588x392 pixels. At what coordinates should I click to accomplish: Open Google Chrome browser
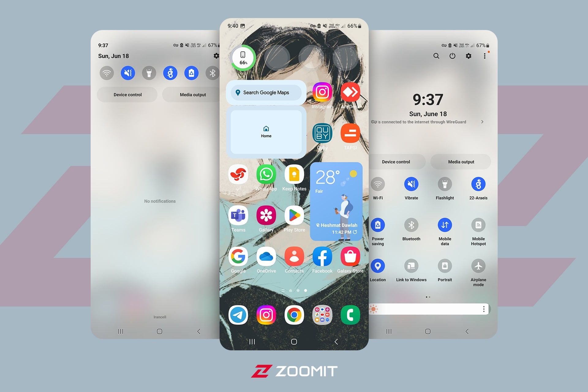pos(294,314)
